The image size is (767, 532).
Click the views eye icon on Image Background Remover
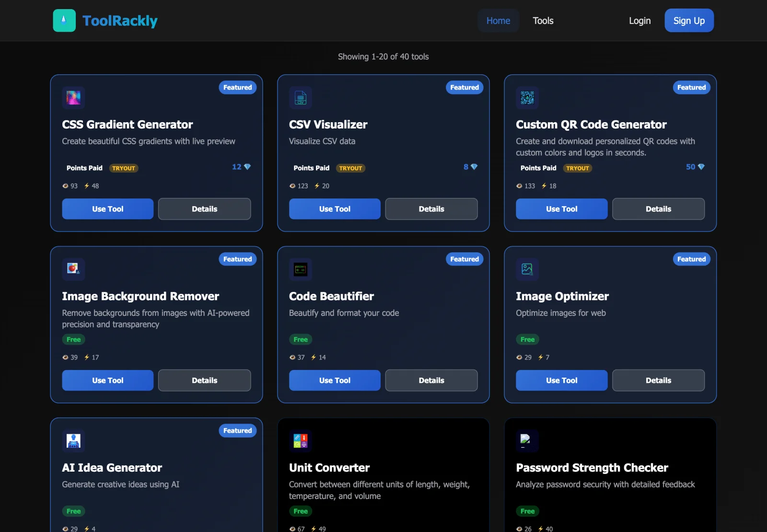pyautogui.click(x=65, y=358)
